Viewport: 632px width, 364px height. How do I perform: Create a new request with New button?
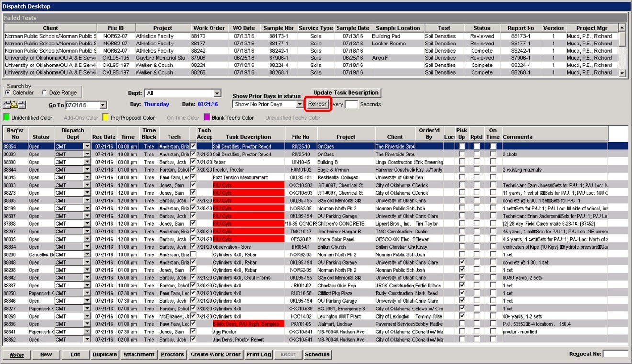[46, 354]
